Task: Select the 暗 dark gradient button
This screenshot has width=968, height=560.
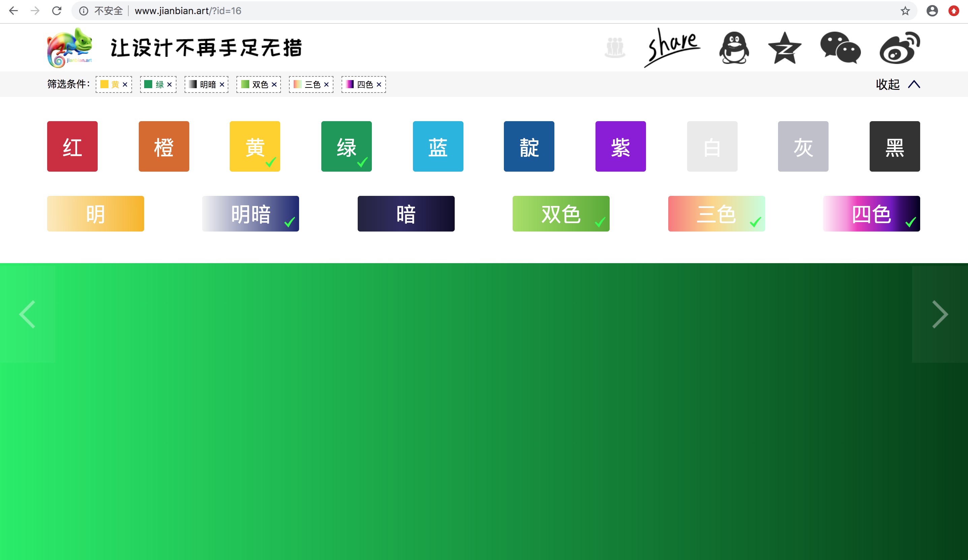Action: [x=406, y=214]
